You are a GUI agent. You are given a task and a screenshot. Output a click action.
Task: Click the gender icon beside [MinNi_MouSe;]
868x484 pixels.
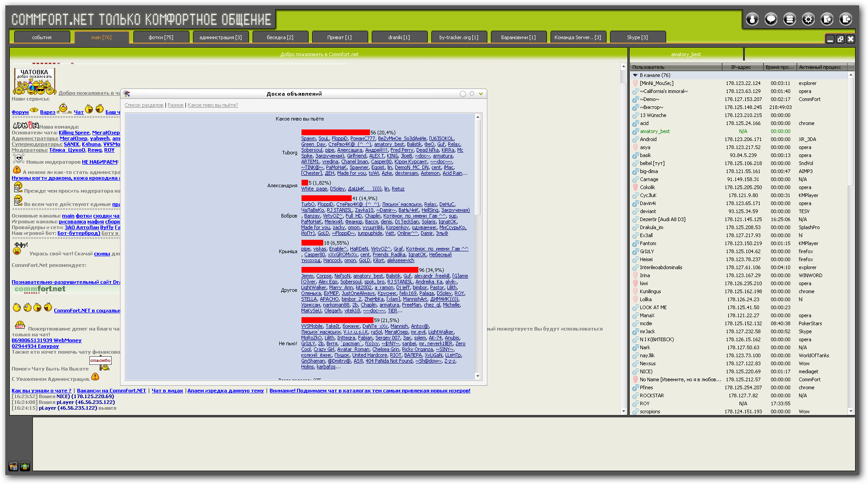tap(635, 83)
